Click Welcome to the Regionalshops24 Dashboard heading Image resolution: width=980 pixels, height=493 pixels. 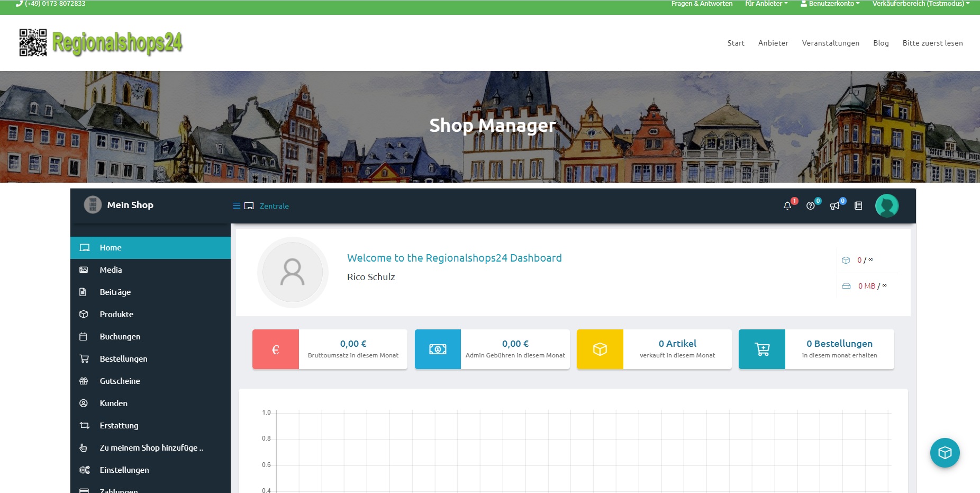point(455,258)
